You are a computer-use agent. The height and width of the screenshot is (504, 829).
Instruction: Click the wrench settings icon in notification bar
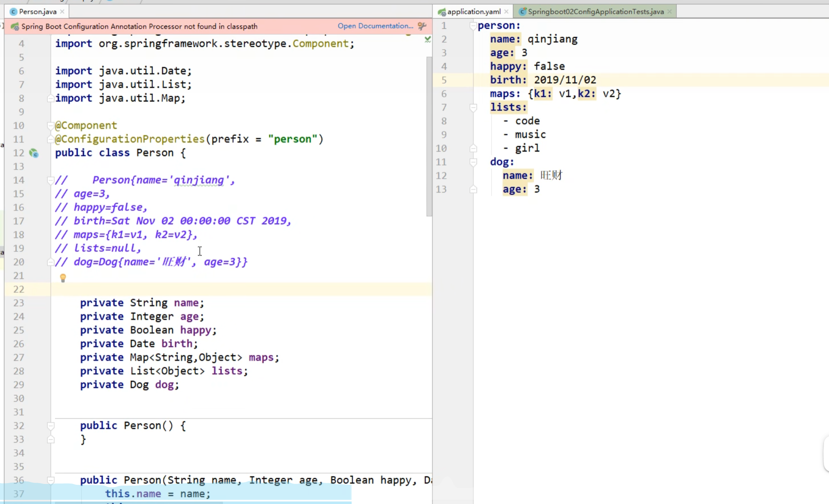coord(422,26)
